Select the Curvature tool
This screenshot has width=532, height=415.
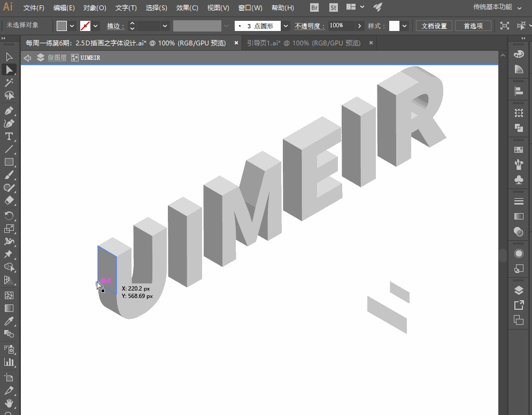tap(9, 124)
